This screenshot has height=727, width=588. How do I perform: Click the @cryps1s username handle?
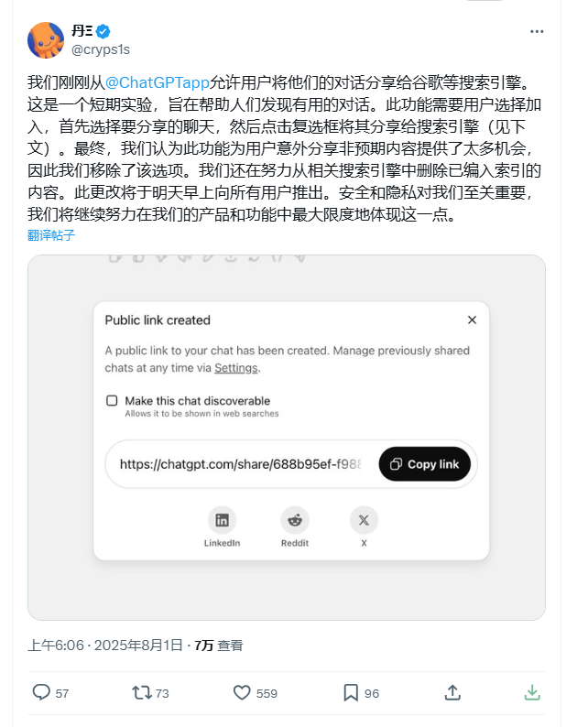point(101,49)
